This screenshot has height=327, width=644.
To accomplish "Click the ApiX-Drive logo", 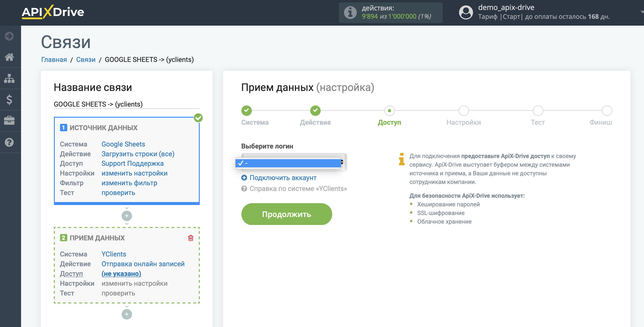I will [53, 12].
